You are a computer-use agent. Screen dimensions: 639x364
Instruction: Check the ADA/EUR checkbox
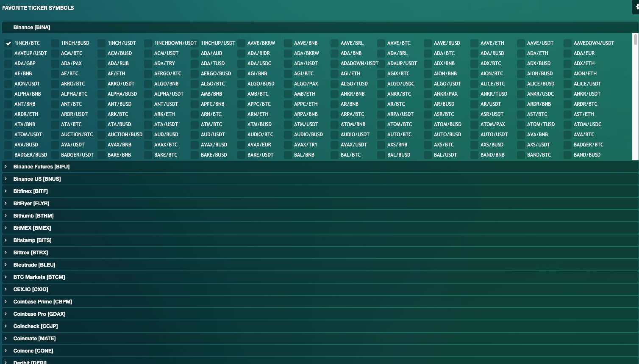click(x=568, y=53)
